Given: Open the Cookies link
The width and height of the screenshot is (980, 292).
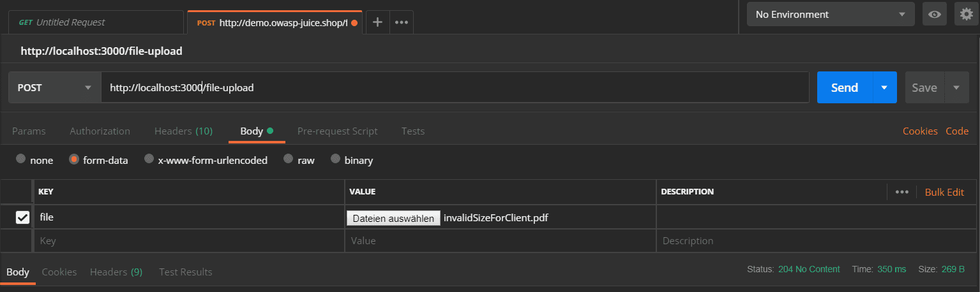Looking at the screenshot, I should click(920, 131).
